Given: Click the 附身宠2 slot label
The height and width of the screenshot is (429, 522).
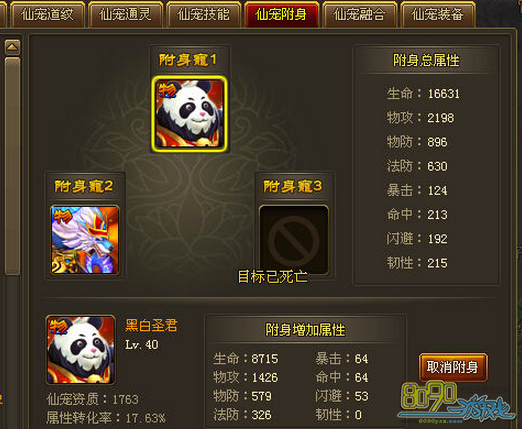Looking at the screenshot, I should click(84, 186).
